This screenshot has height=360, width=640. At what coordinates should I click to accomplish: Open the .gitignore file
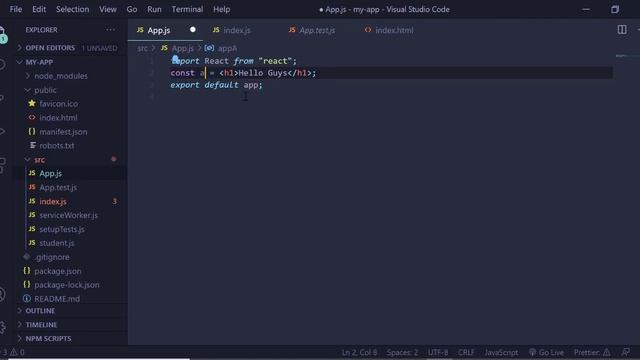tap(52, 257)
